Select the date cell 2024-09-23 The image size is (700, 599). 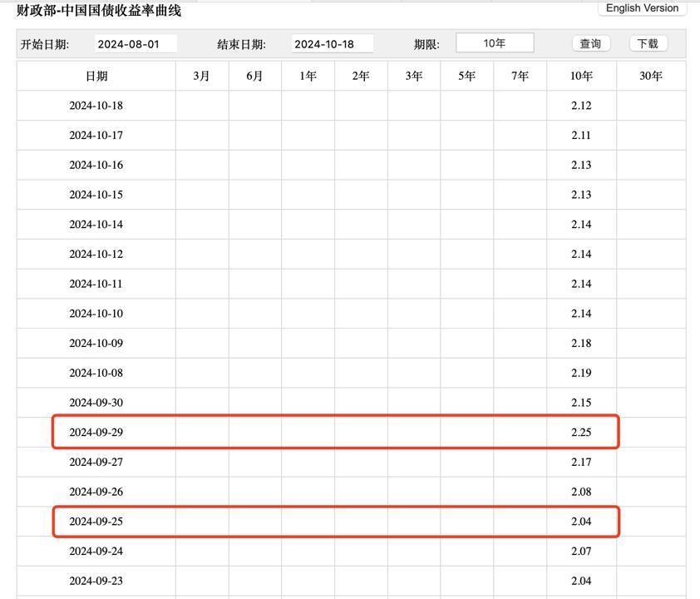click(96, 582)
